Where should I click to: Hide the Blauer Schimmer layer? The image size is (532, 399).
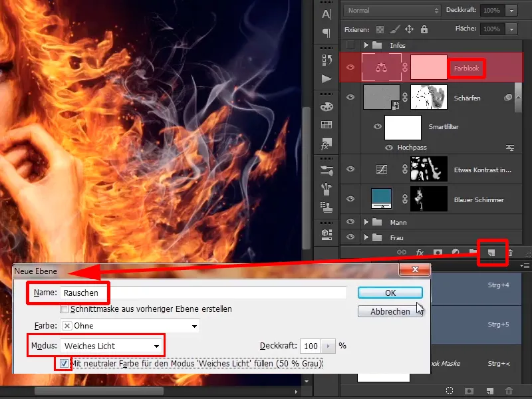point(350,199)
